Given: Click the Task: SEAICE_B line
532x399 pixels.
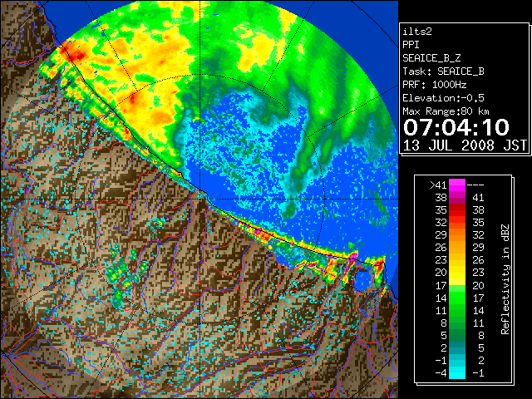Looking at the screenshot, I should 443,71.
